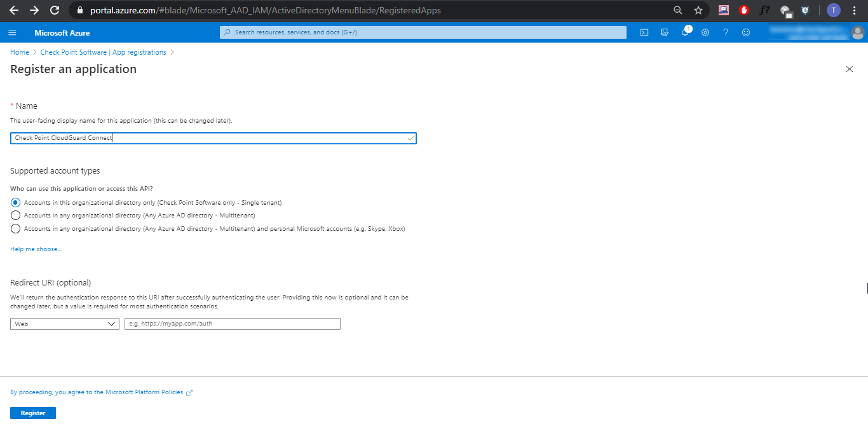The height and width of the screenshot is (426, 868).
Task: View Azure notifications bell
Action: coord(686,32)
